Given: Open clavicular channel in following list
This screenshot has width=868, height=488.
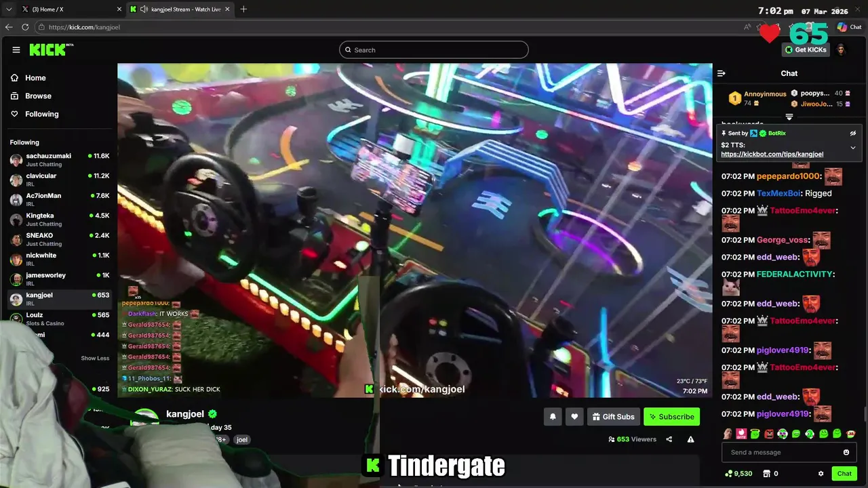Looking at the screenshot, I should [x=60, y=180].
